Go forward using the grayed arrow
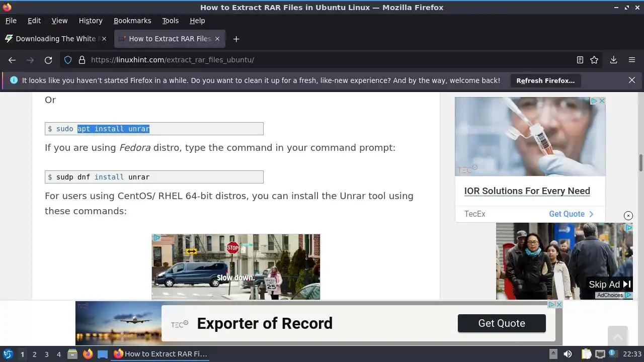Image resolution: width=644 pixels, height=362 pixels. pyautogui.click(x=30, y=60)
